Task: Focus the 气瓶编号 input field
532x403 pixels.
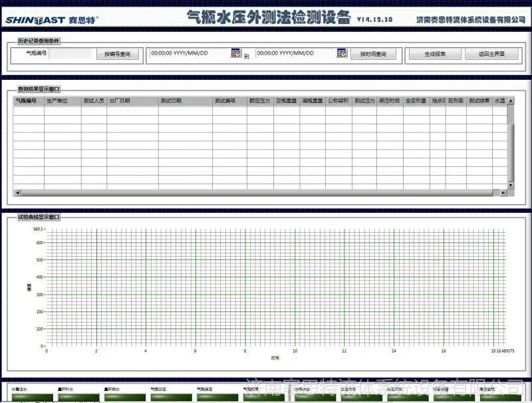Action: pyautogui.click(x=70, y=54)
